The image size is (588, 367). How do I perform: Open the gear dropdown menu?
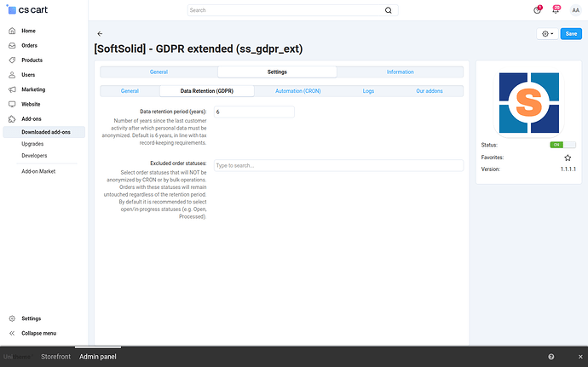547,34
